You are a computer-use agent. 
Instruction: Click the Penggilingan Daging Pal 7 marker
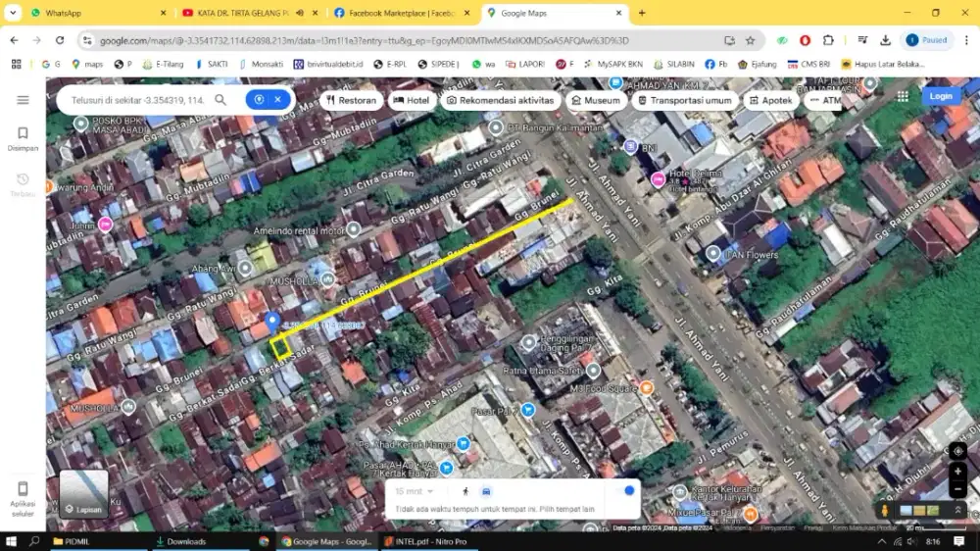coord(529,342)
